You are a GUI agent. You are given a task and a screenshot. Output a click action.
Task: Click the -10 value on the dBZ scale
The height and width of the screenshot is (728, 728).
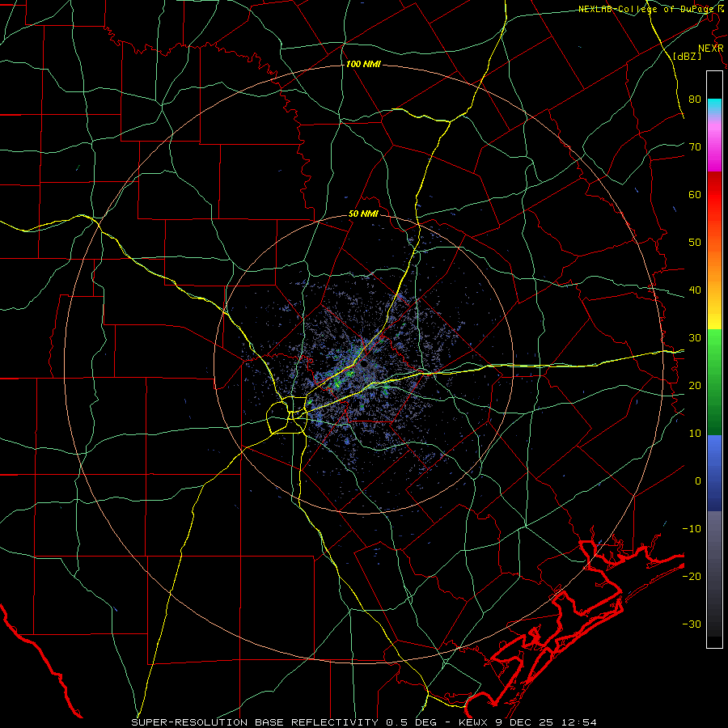(x=692, y=528)
